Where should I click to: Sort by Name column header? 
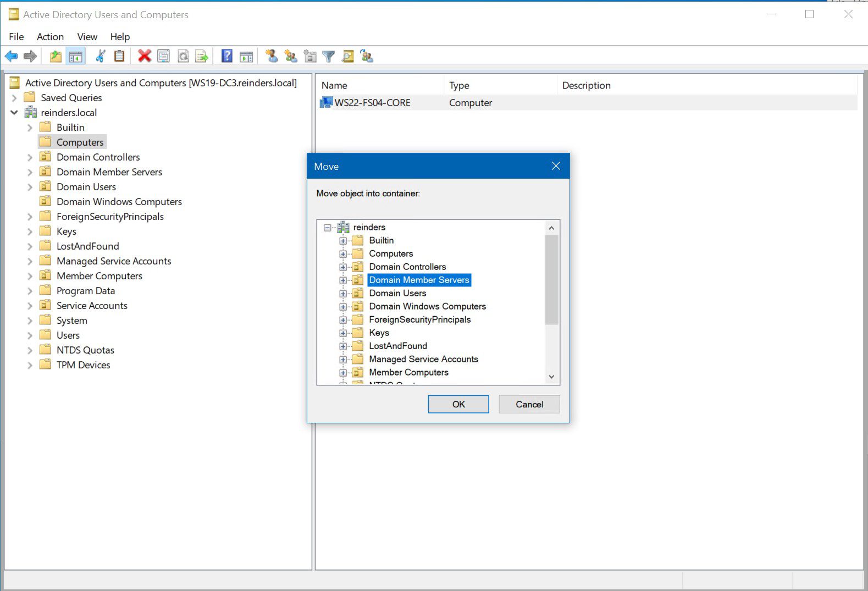(380, 85)
